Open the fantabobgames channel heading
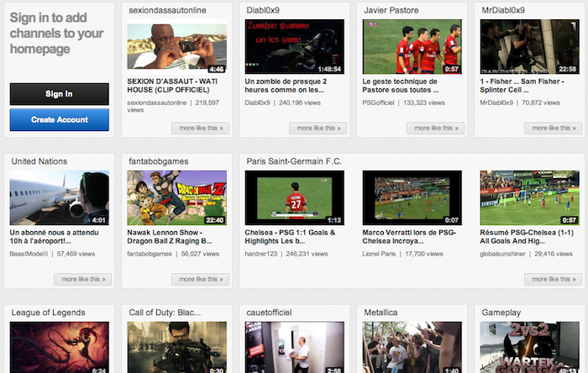Screen dimensions: 588x373 coord(158,161)
